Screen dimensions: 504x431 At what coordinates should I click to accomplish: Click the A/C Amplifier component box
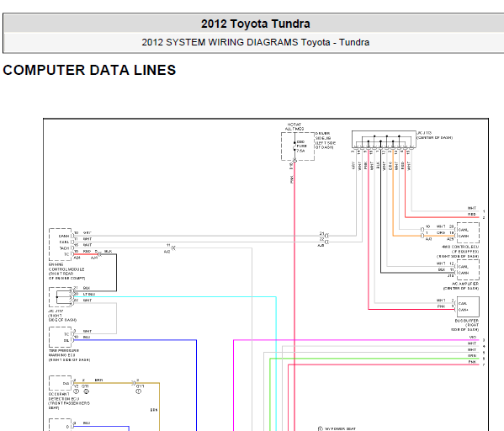(468, 269)
